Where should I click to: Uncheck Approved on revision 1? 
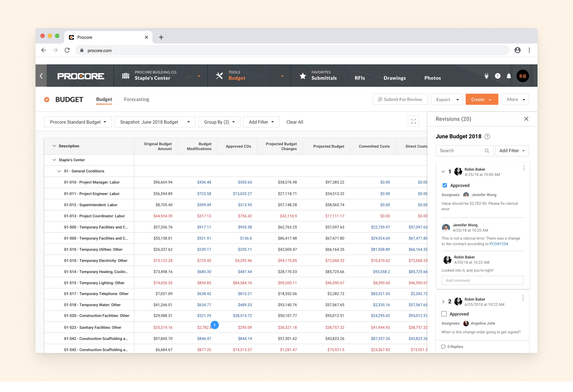pos(445,185)
